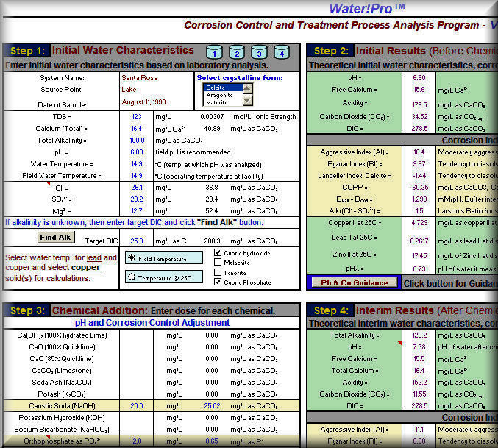Edit Total Alkalinity value 100.0
Screen dimensions: 498x448
137,141
